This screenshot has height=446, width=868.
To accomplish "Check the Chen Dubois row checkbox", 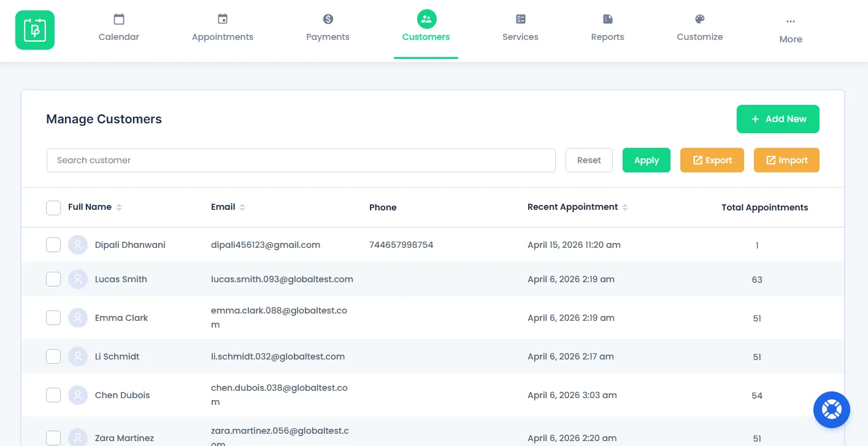I will tap(53, 395).
